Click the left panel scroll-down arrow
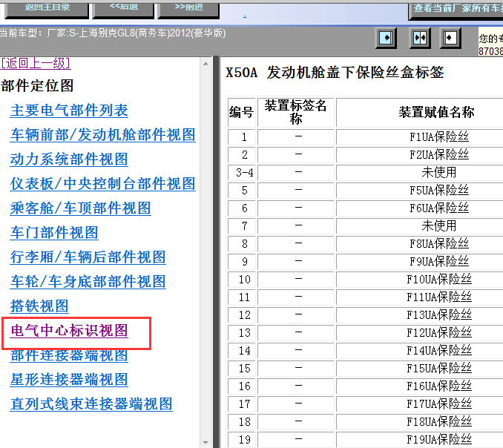The image size is (503, 448). click(x=206, y=443)
